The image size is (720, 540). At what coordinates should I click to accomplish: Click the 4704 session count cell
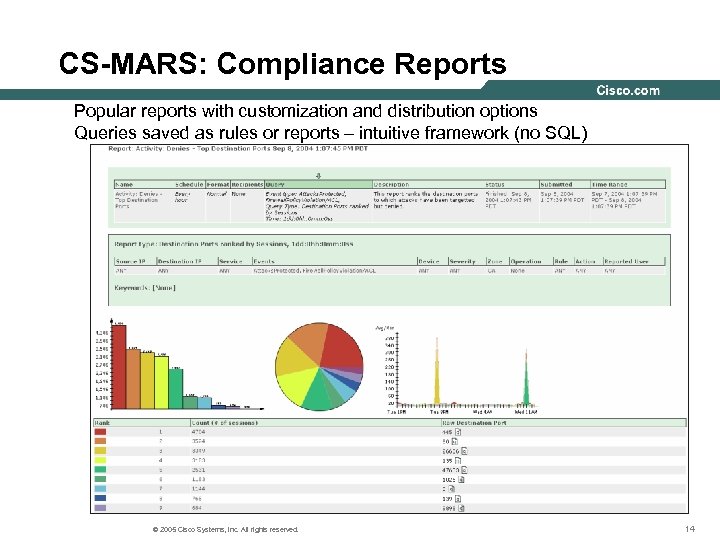click(198, 432)
